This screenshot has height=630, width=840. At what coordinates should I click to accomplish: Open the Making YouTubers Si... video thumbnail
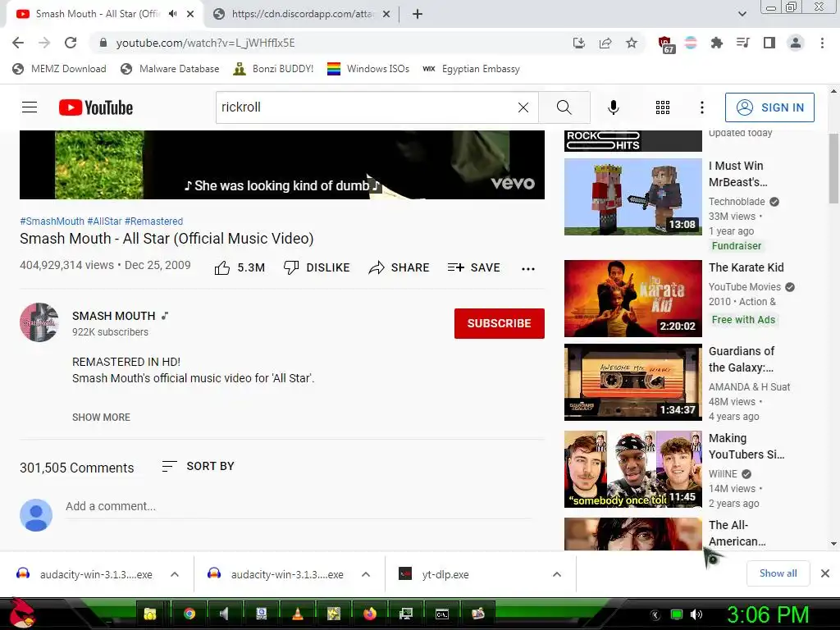tap(632, 468)
